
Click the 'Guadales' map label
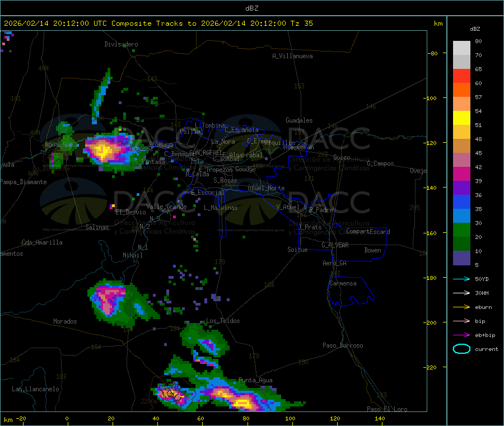(299, 120)
